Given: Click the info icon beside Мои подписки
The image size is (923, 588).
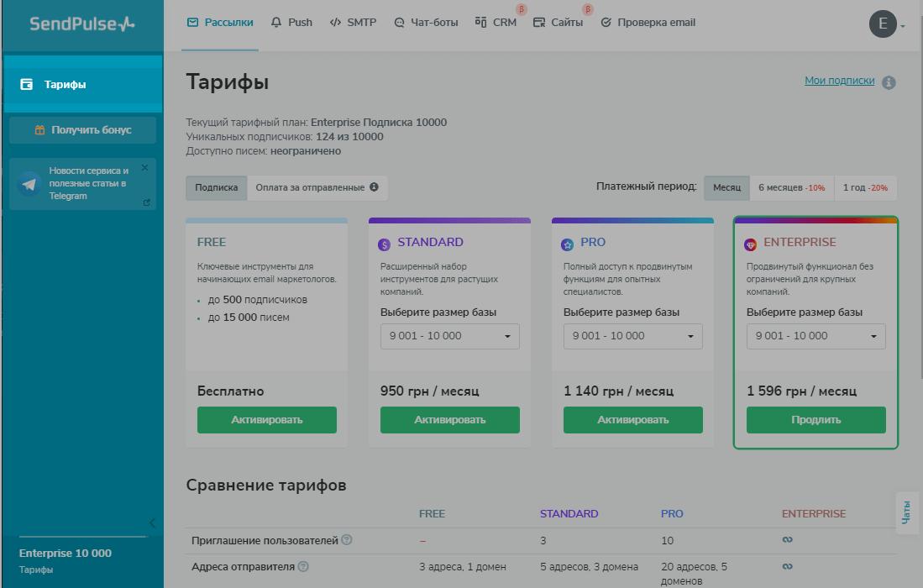Looking at the screenshot, I should [889, 82].
